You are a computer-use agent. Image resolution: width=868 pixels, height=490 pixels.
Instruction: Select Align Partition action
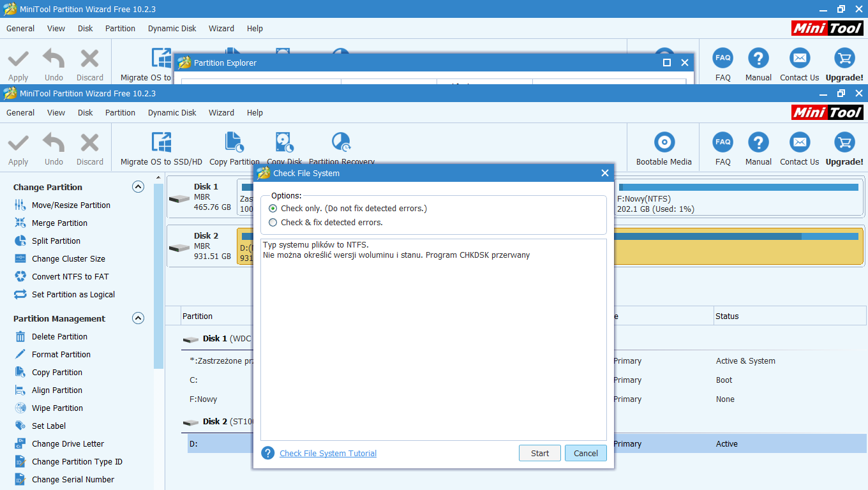(57, 390)
